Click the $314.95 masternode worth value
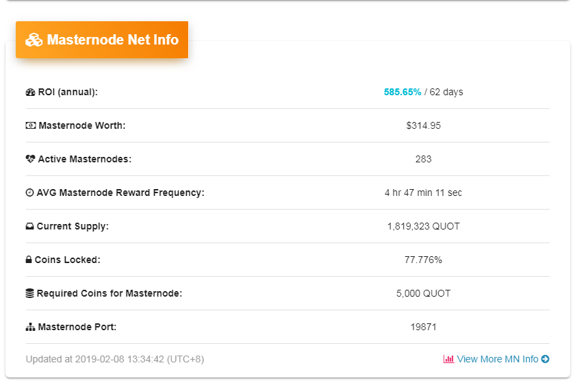This screenshot has height=385, width=588. tap(423, 125)
